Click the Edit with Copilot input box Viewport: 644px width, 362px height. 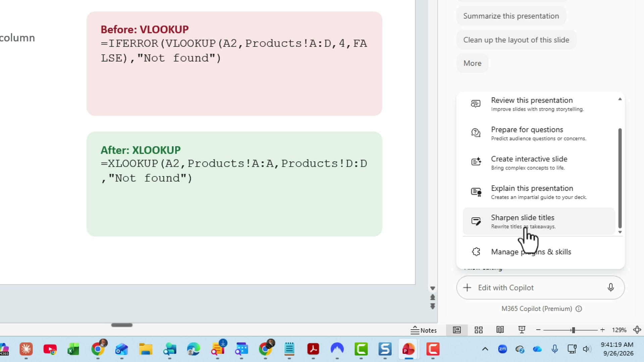[x=540, y=288]
